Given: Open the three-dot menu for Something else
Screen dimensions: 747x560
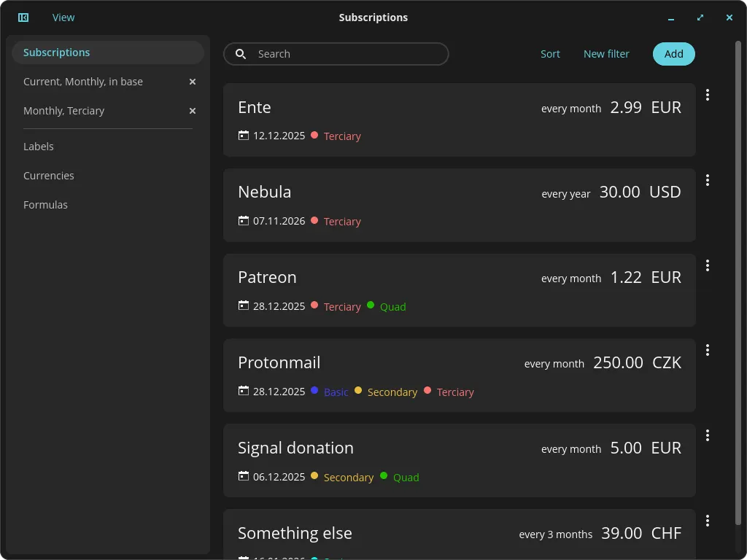Looking at the screenshot, I should click(708, 521).
